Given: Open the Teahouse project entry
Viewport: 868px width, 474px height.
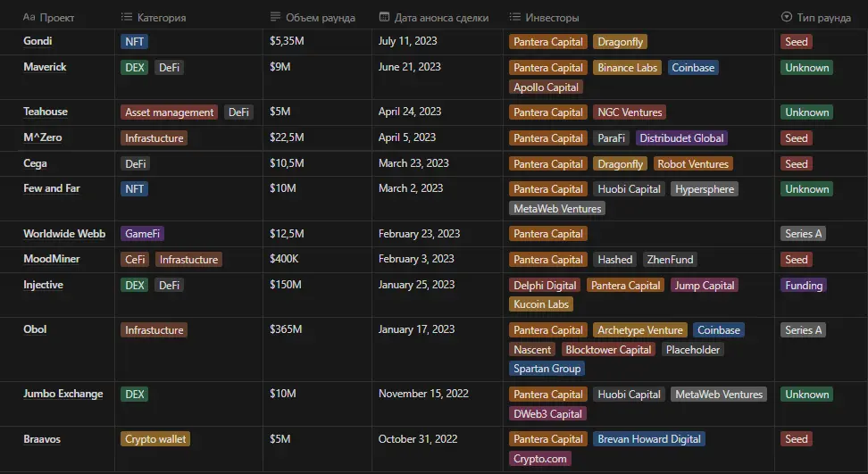Looking at the screenshot, I should [x=46, y=112].
